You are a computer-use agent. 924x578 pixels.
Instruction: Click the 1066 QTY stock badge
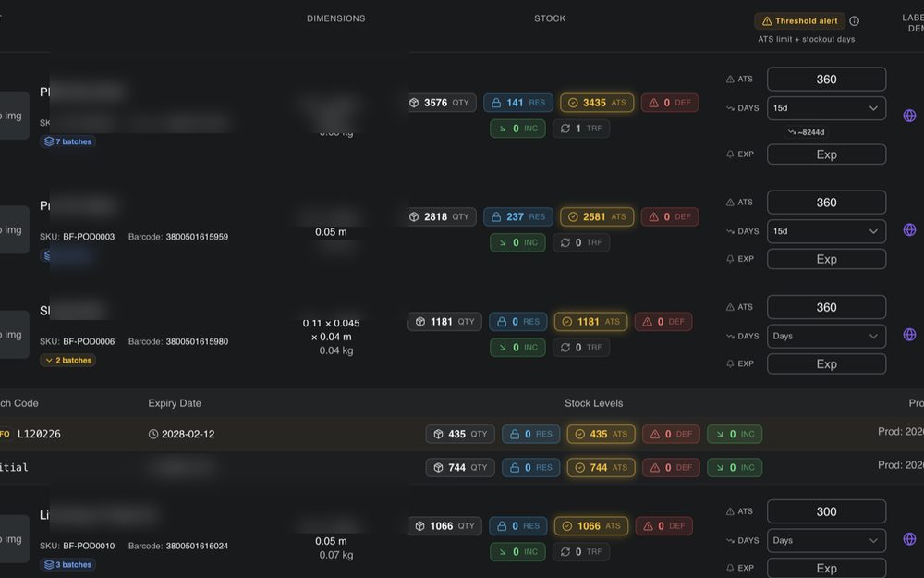click(445, 526)
